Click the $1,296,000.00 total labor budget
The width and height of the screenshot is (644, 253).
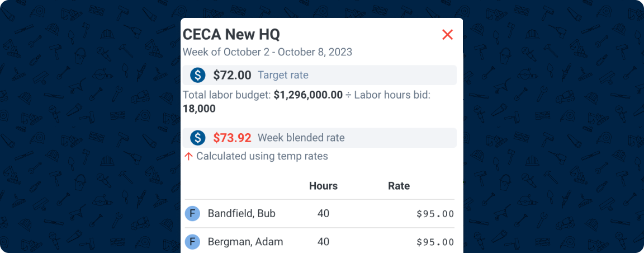(308, 95)
